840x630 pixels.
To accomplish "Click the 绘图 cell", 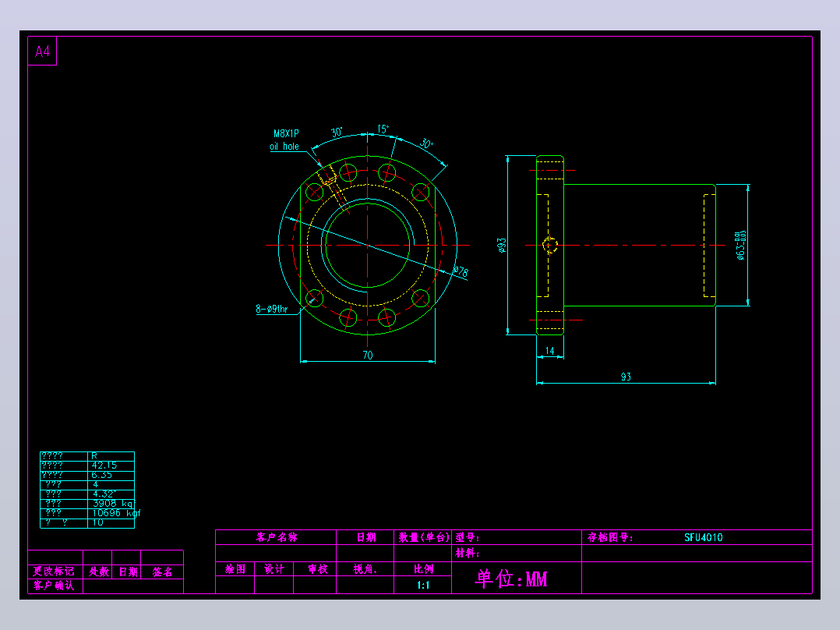I will (x=235, y=569).
